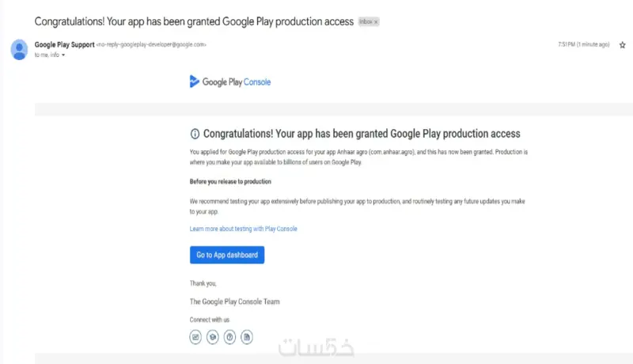This screenshot has width=633, height=364.
Task: Click the Google Play Console logo
Action: tap(230, 82)
